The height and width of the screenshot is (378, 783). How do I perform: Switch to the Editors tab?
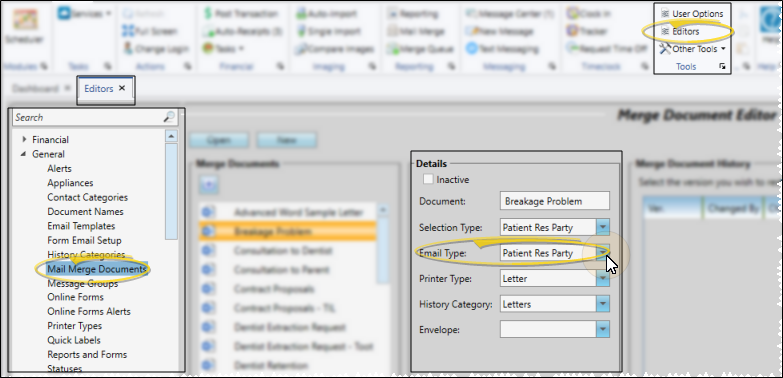point(98,88)
